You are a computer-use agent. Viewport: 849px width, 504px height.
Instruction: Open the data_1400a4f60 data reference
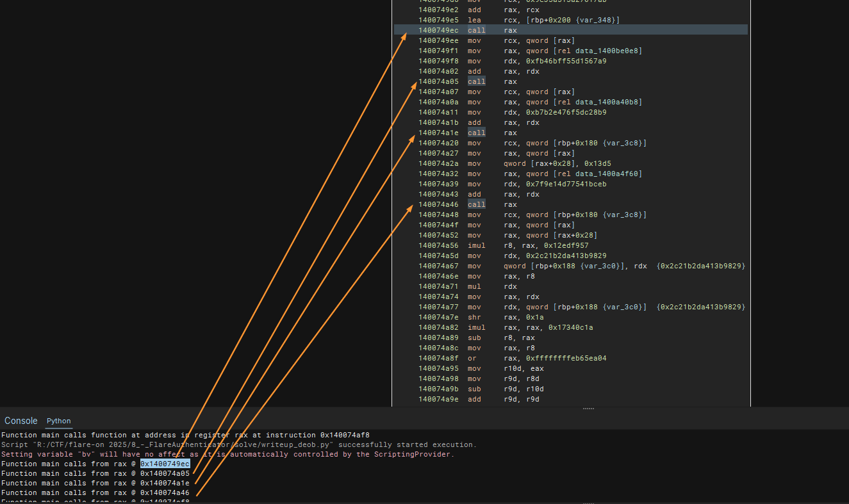606,174
